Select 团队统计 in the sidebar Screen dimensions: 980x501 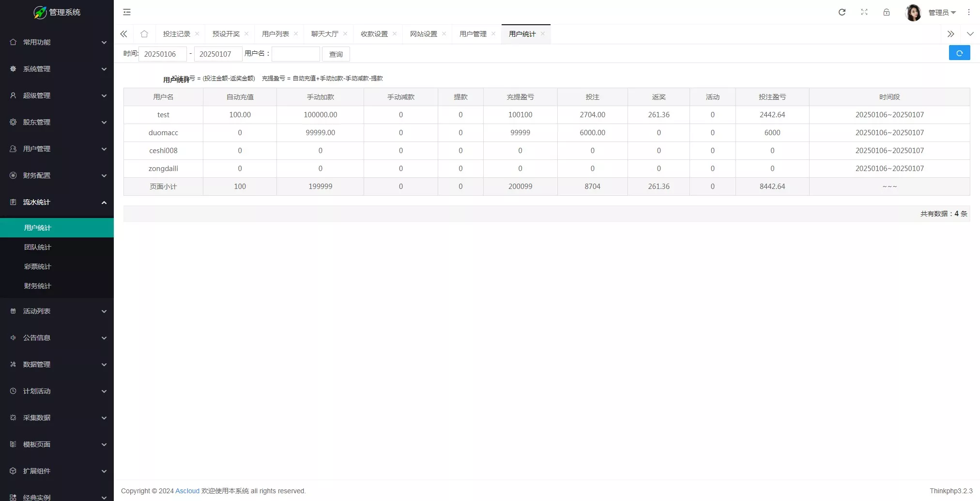tap(38, 247)
